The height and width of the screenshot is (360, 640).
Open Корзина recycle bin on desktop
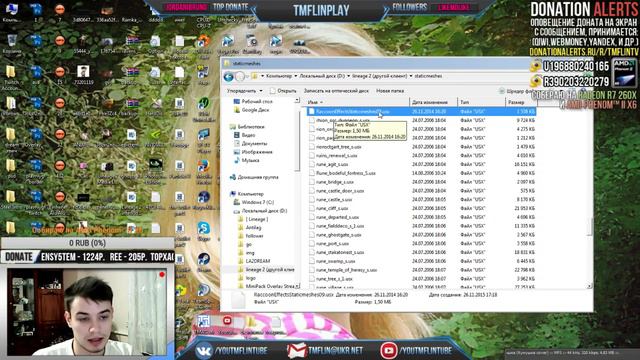[11, 44]
